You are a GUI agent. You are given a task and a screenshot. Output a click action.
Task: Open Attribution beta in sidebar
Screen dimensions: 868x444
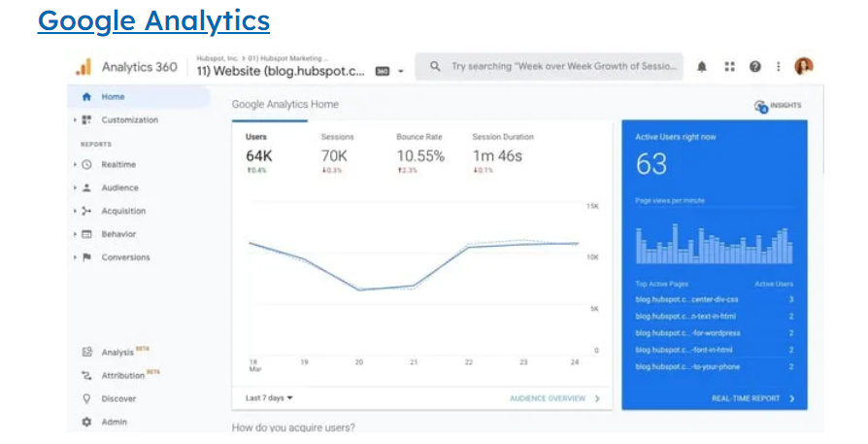click(x=131, y=375)
